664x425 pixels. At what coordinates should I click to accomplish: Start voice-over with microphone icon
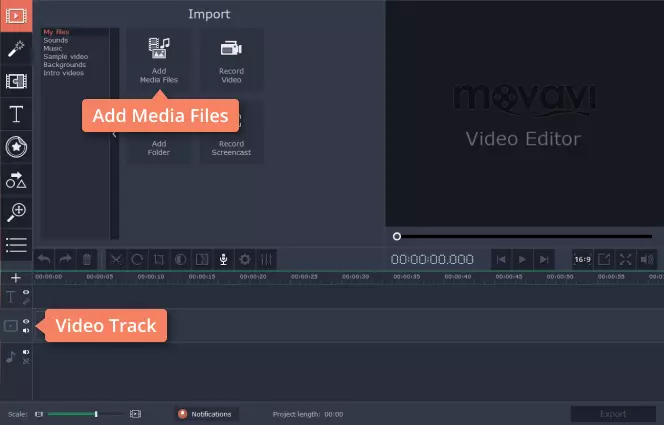[x=223, y=259]
